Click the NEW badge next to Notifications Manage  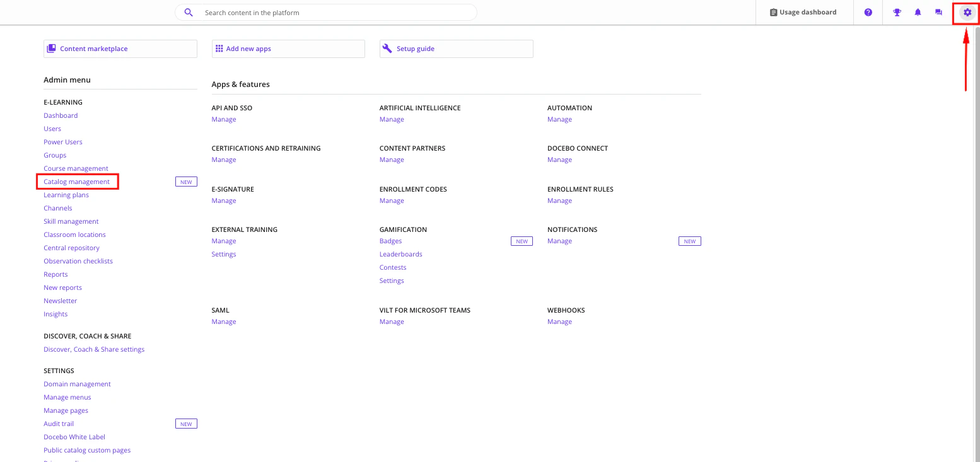689,241
